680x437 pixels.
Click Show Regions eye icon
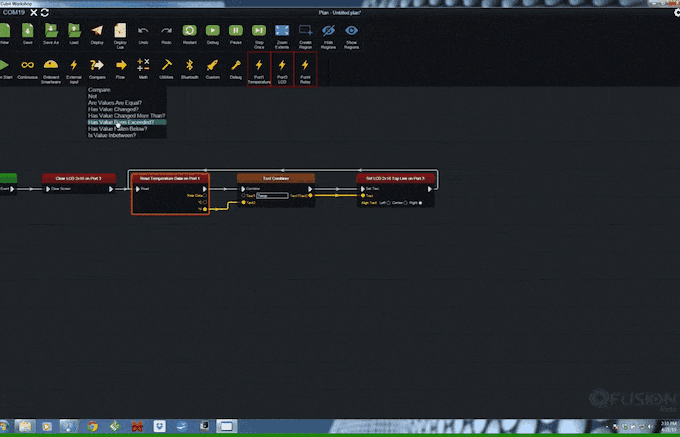pos(351,30)
